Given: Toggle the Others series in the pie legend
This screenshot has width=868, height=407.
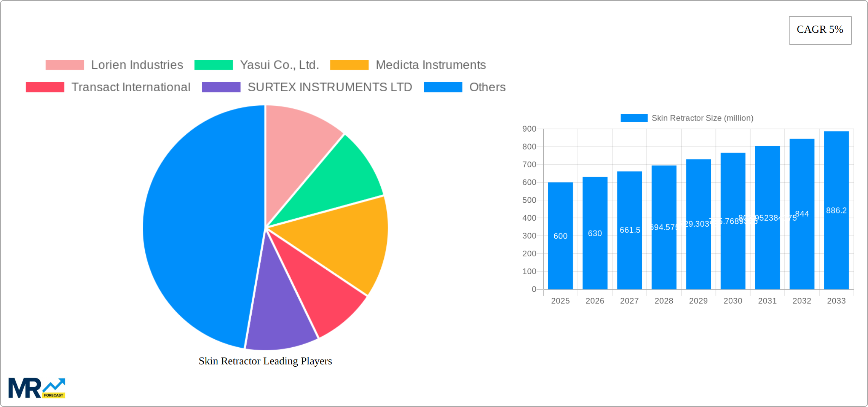Looking at the screenshot, I should 487,87.
